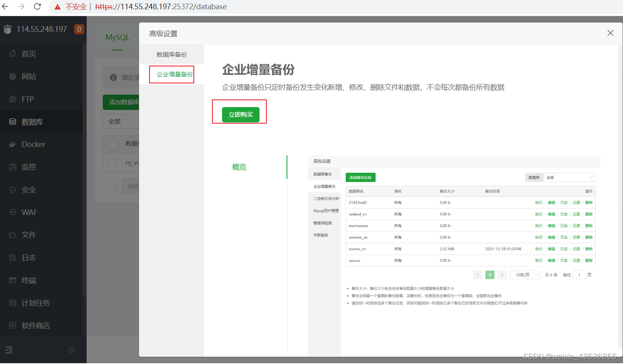Image resolution: width=623 pixels, height=364 pixels.
Task: Click the 监控 monitor icon in sidebar
Action: [13, 167]
